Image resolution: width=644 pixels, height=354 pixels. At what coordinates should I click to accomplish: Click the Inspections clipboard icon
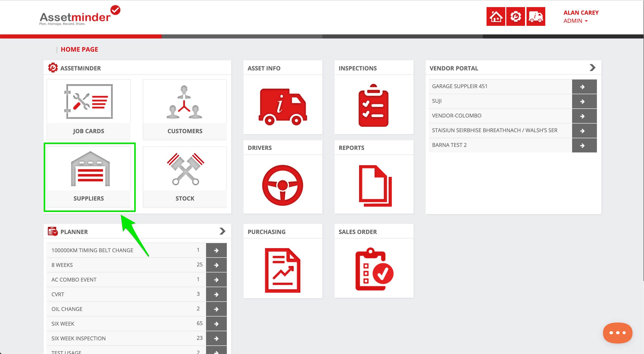pos(373,105)
